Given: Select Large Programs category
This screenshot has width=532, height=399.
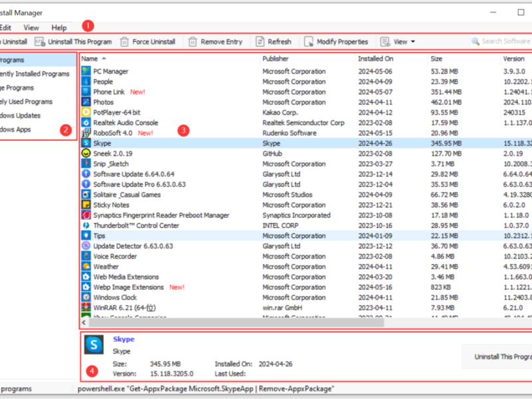Looking at the screenshot, I should (38, 88).
